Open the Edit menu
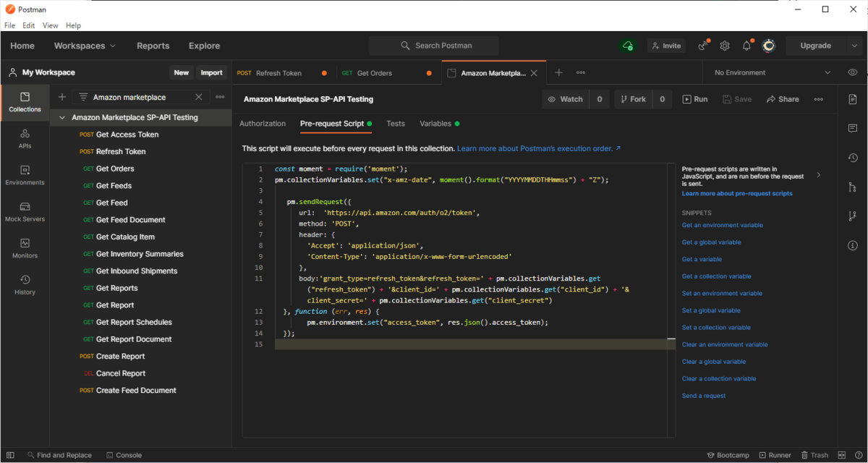The width and height of the screenshot is (868, 463). tap(29, 25)
